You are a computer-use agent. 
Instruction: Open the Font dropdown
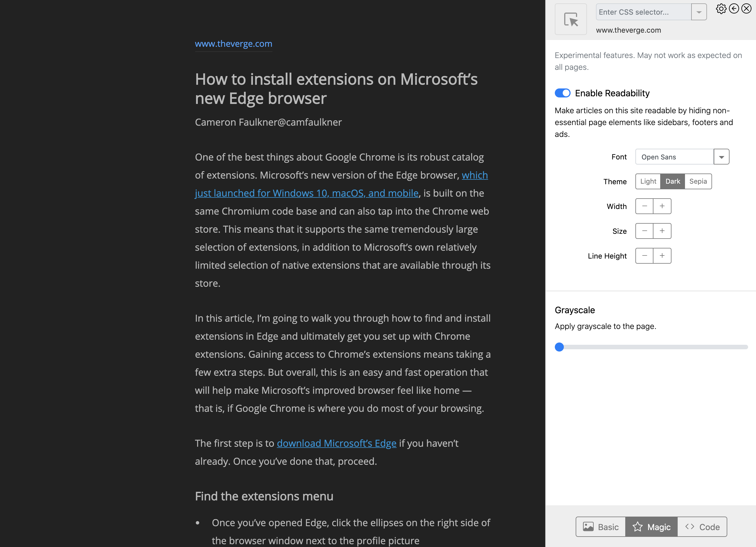(721, 157)
